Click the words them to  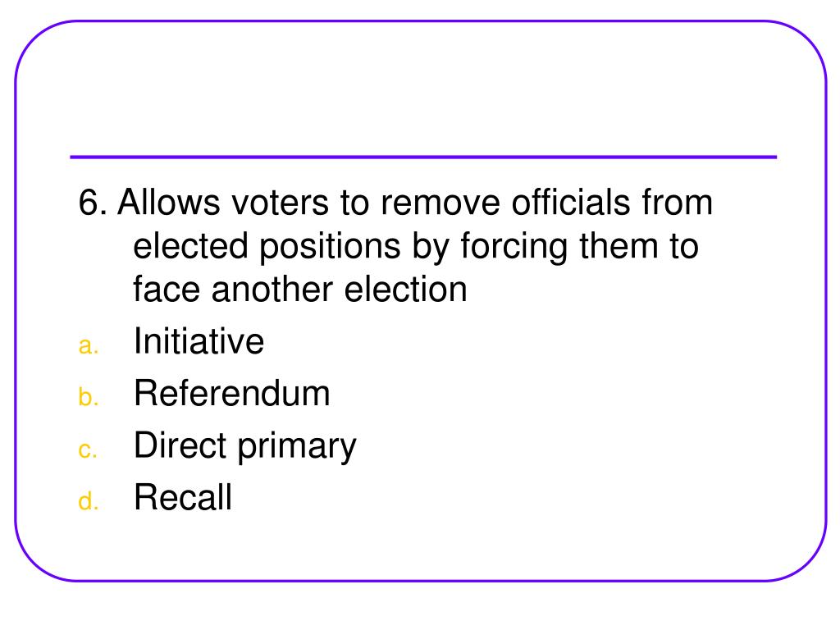[639, 246]
